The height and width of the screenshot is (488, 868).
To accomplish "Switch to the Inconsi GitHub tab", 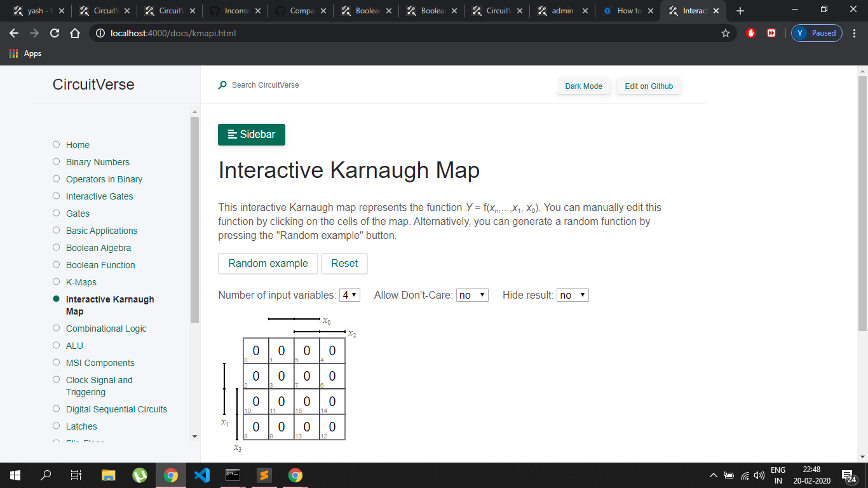I will (234, 11).
